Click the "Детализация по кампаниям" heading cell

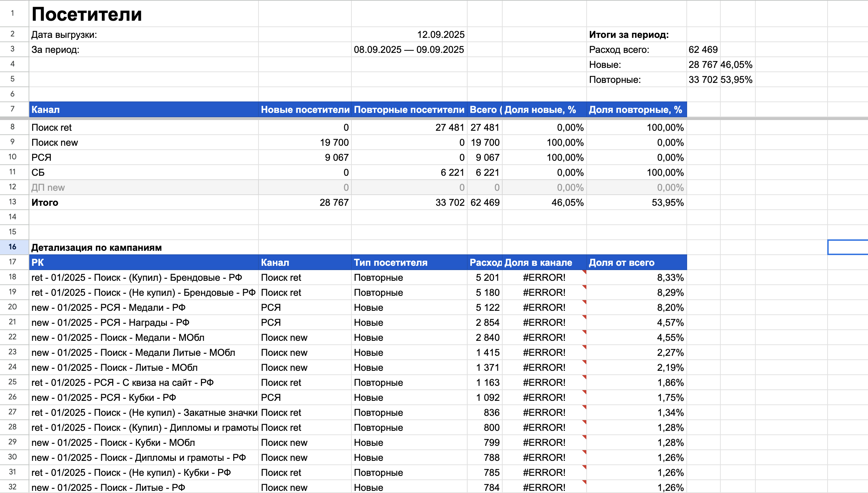[97, 248]
